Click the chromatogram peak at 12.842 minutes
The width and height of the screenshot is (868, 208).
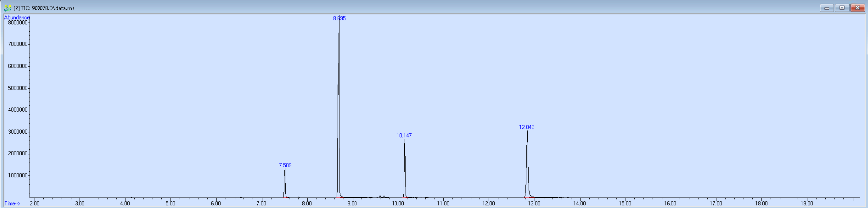[x=527, y=164]
